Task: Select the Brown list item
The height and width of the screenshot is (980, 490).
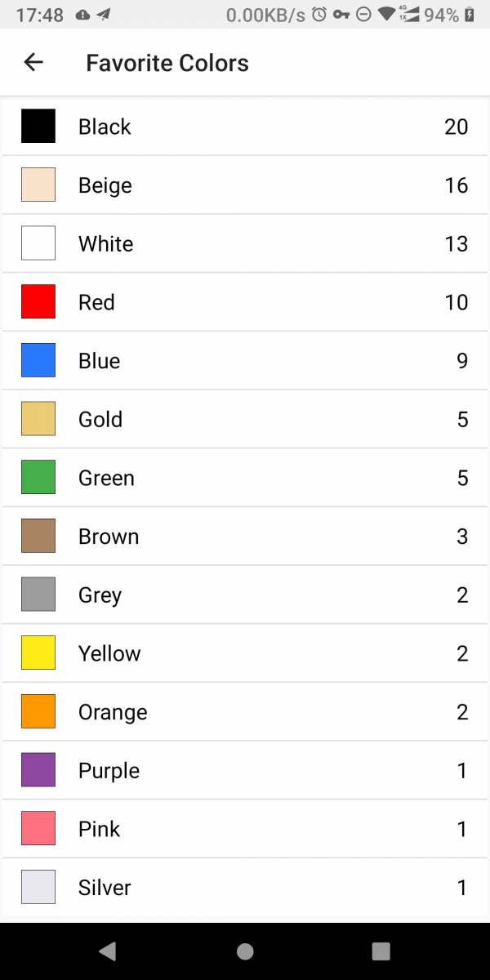Action: tap(245, 537)
